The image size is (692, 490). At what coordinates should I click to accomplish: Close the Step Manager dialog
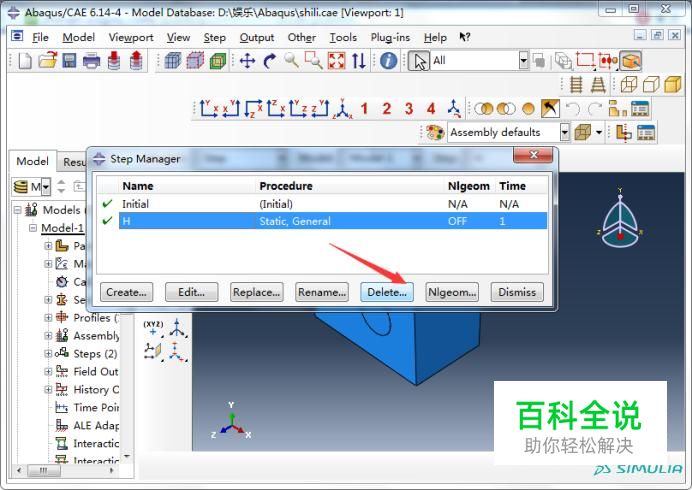[533, 155]
